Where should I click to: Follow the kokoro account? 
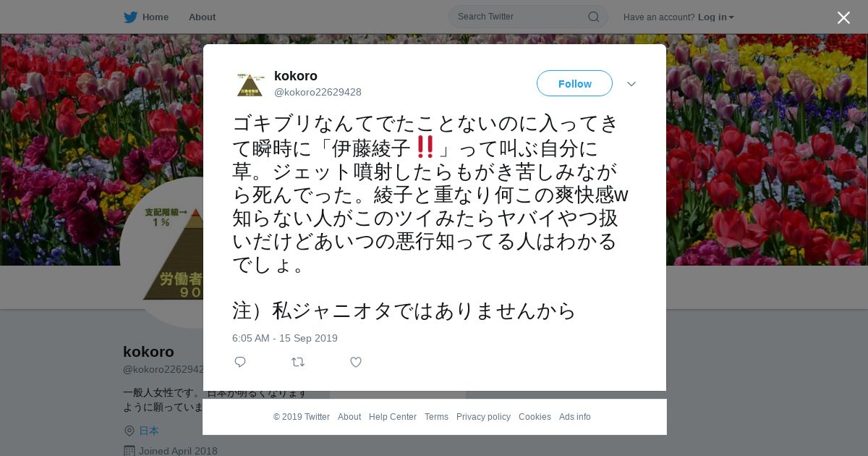(x=574, y=83)
